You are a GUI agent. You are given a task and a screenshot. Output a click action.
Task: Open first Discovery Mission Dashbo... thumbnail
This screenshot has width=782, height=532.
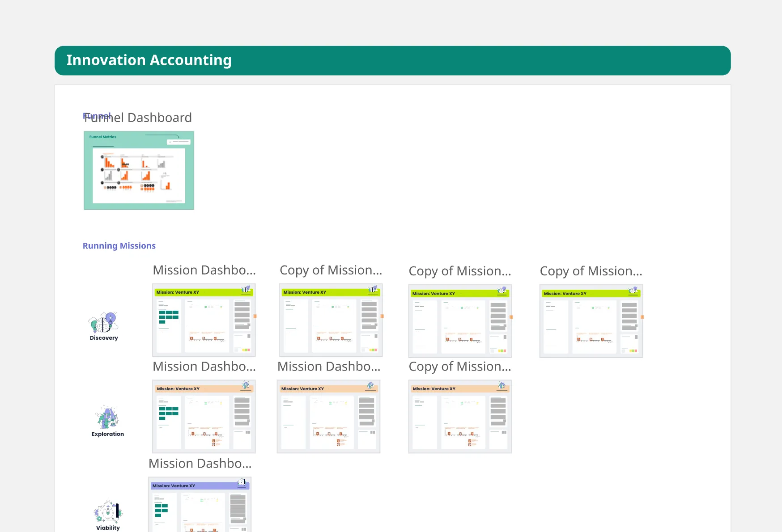[x=204, y=320]
